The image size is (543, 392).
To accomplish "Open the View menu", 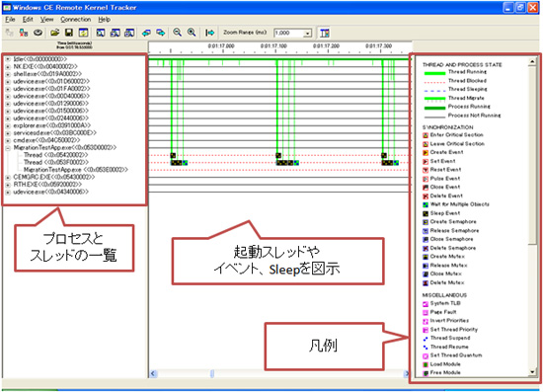I will tap(46, 20).
